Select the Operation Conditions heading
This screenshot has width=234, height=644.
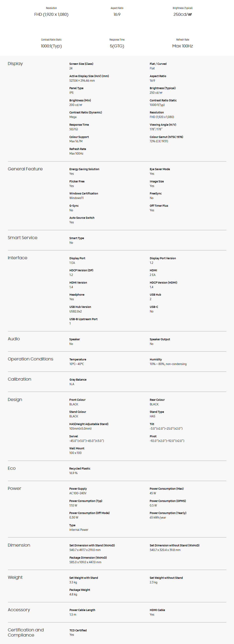pyautogui.click(x=30, y=359)
